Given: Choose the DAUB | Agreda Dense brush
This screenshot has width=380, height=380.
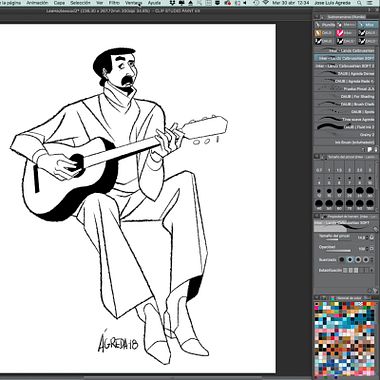Looking at the screenshot, I should click(345, 74).
